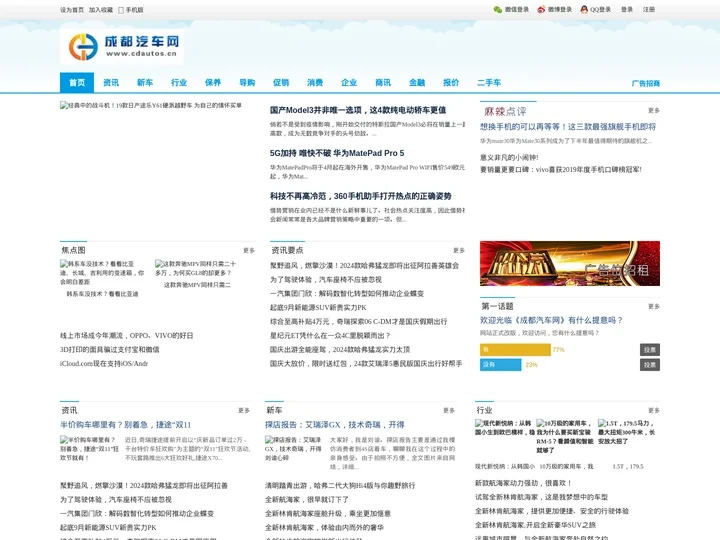Click 更多 next to 第一话题
Viewport: 720px width, 540px height.
tap(654, 306)
